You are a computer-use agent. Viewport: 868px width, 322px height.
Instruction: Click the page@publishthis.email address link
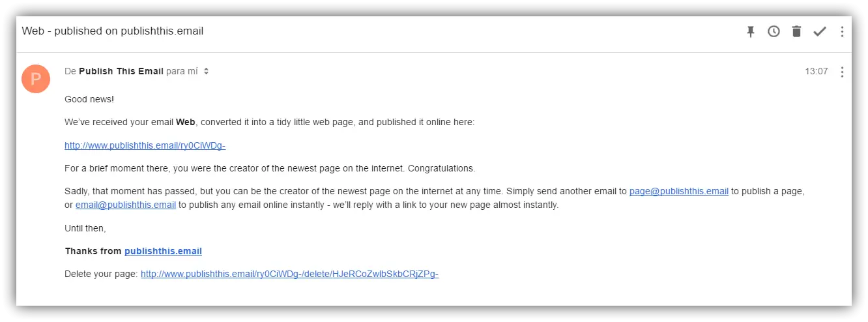678,191
